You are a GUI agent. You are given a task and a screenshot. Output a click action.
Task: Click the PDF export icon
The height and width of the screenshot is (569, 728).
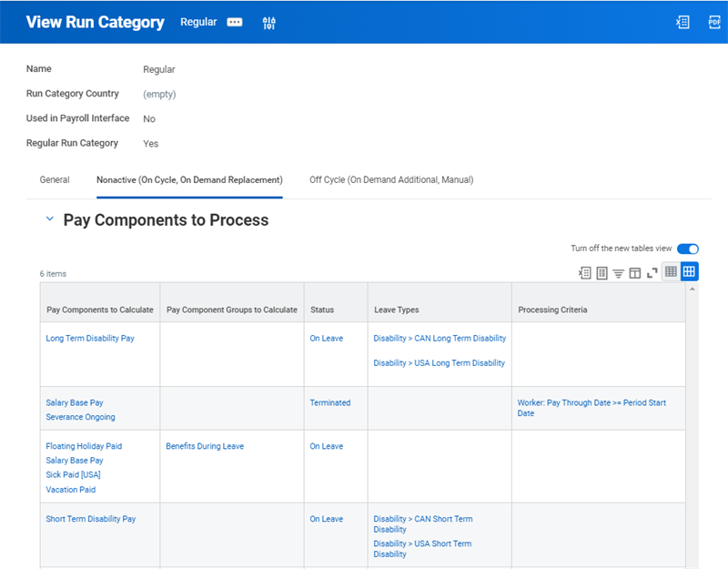(714, 22)
